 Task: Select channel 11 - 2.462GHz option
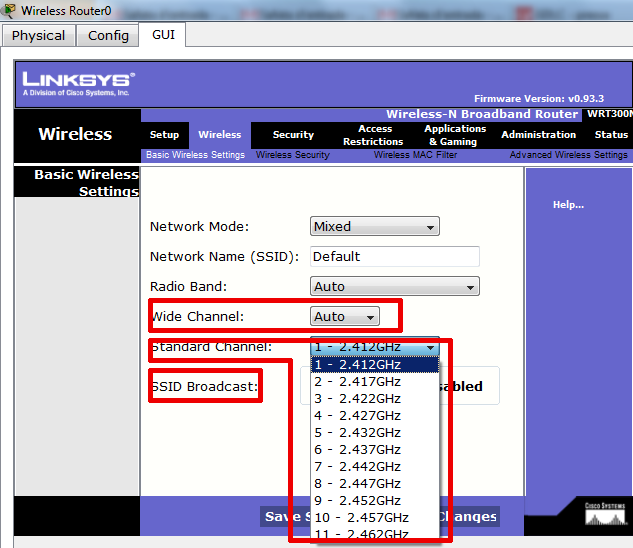pyautogui.click(x=361, y=534)
